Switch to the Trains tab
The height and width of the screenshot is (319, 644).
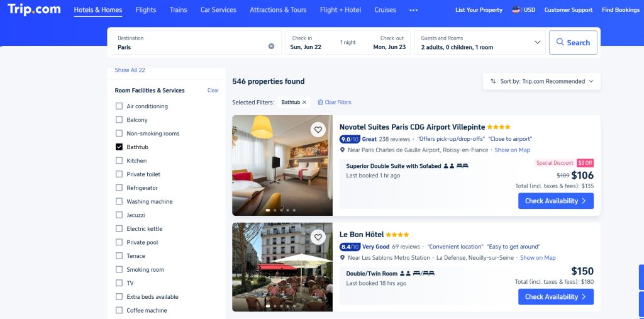(178, 10)
